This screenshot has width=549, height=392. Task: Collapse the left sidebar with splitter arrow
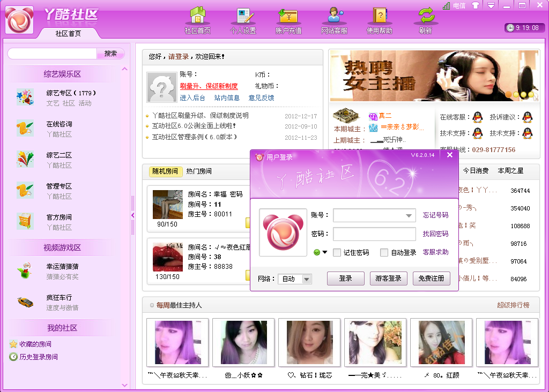click(x=132, y=215)
